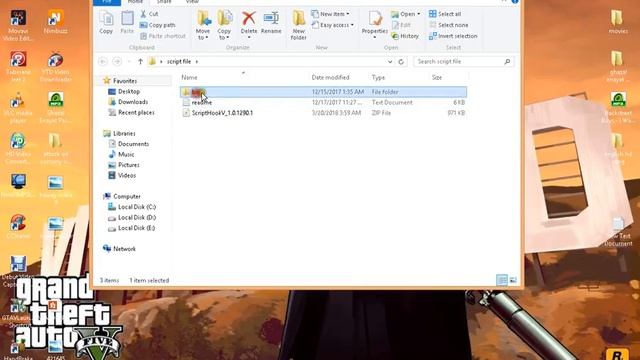Switch to the Share ribbon tab
640x360 pixels.
[x=164, y=2]
